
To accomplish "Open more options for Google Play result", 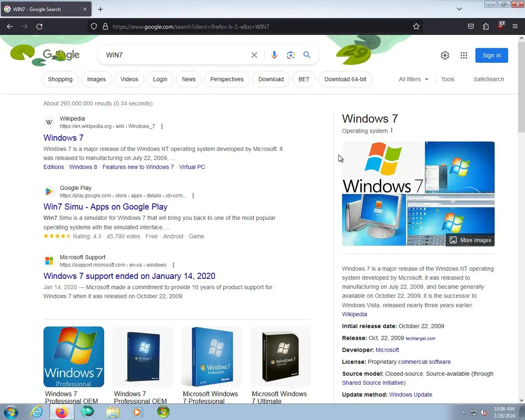I will (193, 196).
